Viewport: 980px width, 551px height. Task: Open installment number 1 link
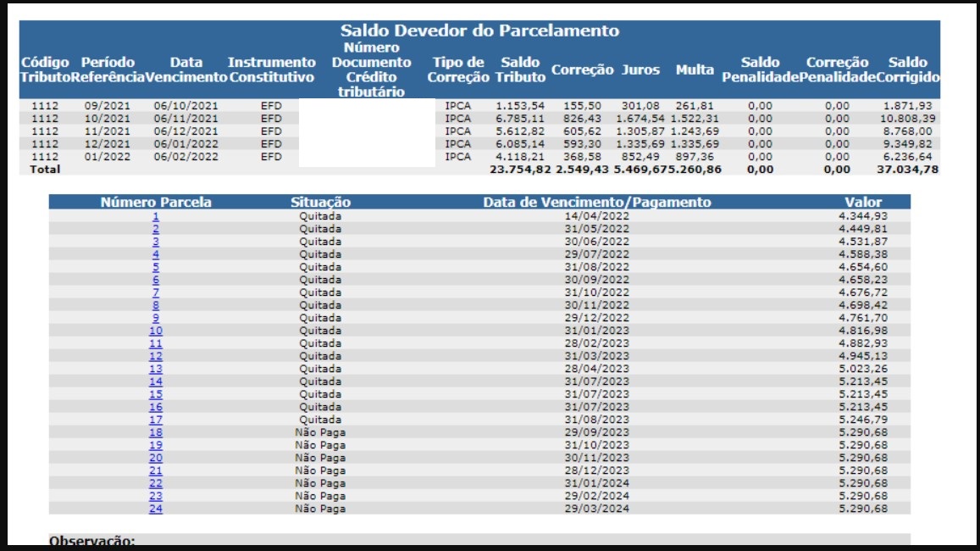point(156,216)
